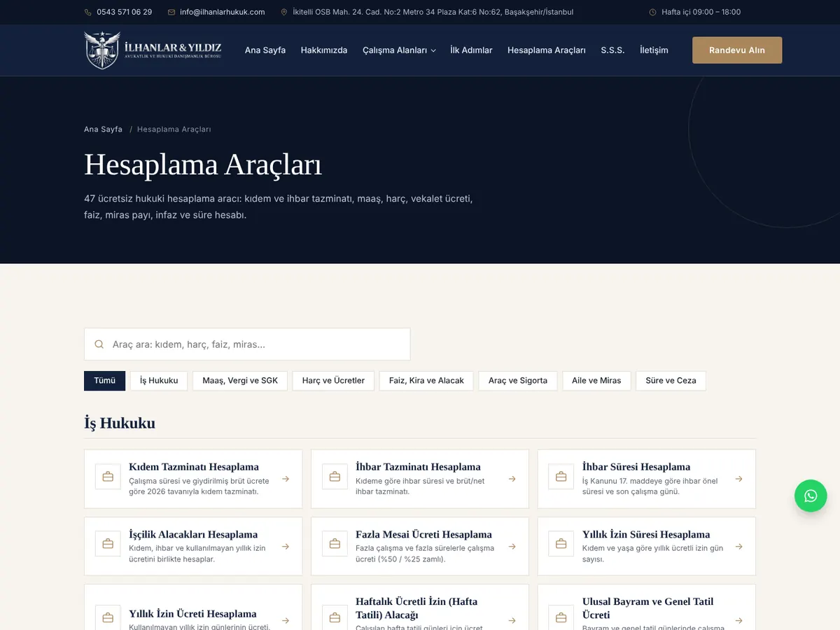The height and width of the screenshot is (630, 840).
Task: Click arrow on Fazla Mesai Ücreti card
Action: click(512, 547)
